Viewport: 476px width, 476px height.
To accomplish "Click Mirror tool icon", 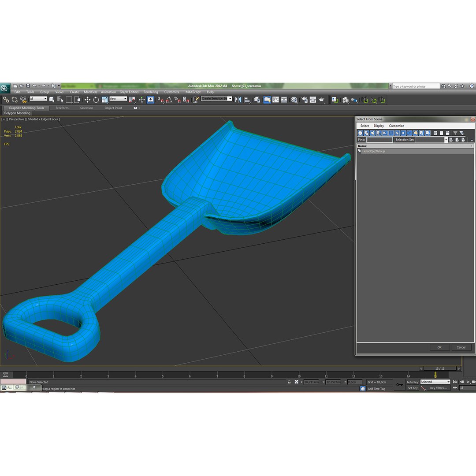I will point(238,100).
